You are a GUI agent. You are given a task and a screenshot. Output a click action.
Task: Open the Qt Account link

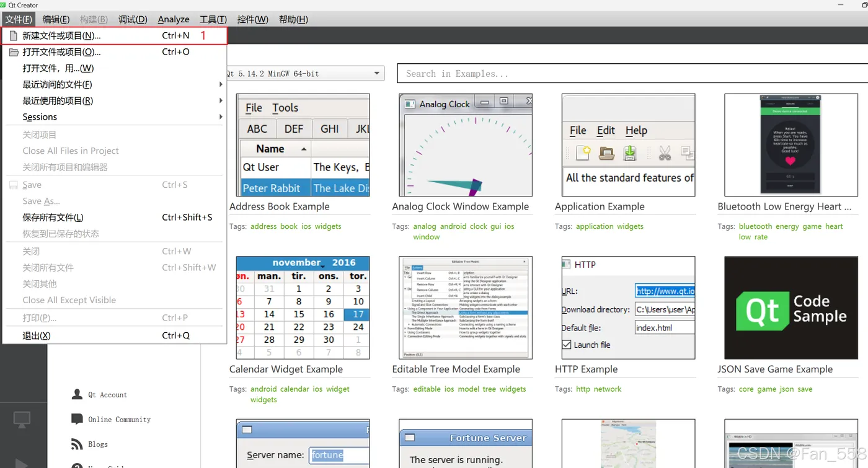point(107,395)
